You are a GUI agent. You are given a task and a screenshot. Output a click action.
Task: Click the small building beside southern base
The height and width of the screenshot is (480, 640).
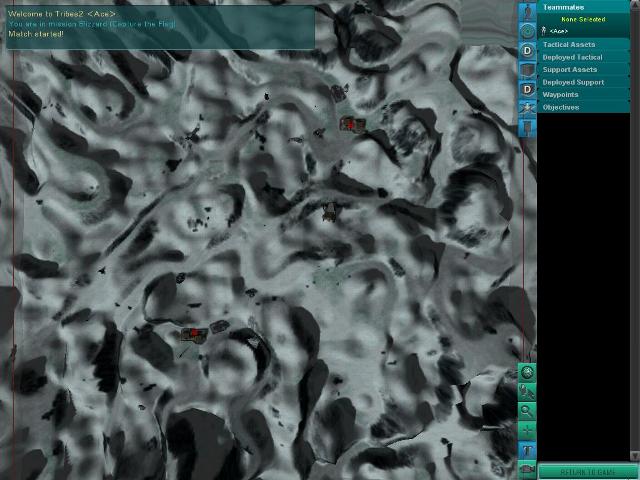point(220,326)
